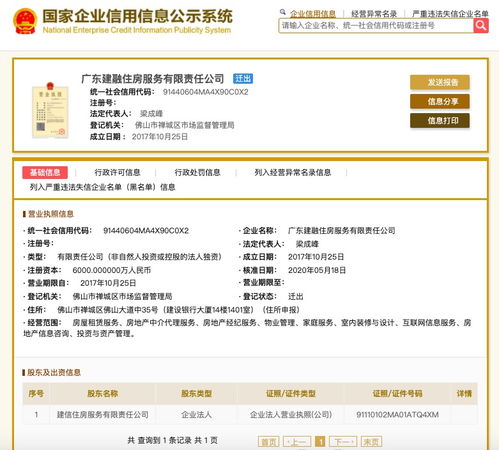499x450 pixels.
Task: Select page 1 in pagination
Action: (x=320, y=442)
